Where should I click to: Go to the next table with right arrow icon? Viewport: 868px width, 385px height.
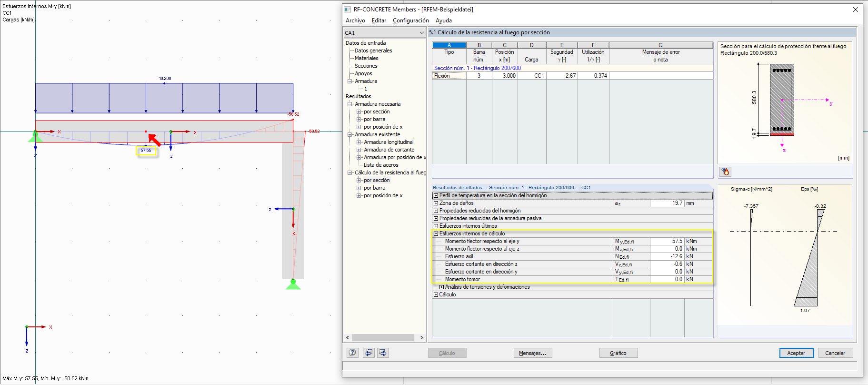click(383, 353)
